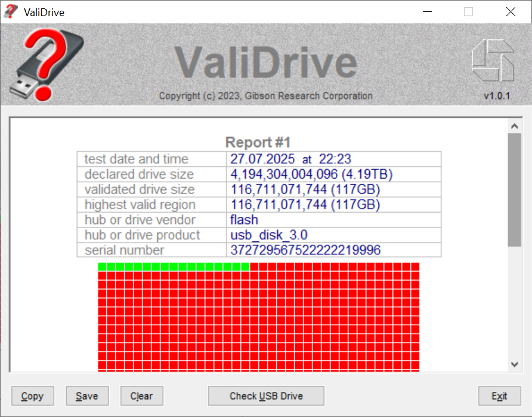Click the product value 'usb_disk_3.0'

[x=269, y=235]
